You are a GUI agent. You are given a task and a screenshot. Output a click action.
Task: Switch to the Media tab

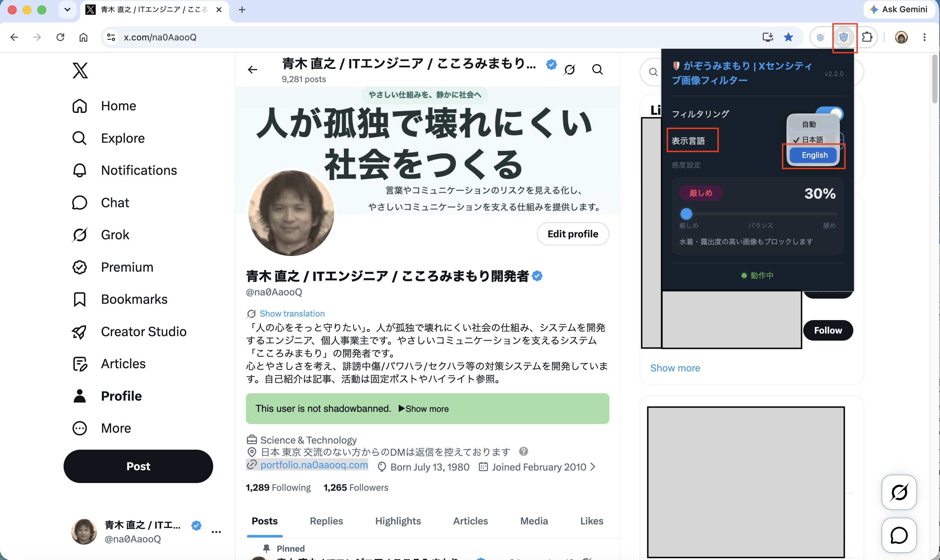click(x=534, y=521)
